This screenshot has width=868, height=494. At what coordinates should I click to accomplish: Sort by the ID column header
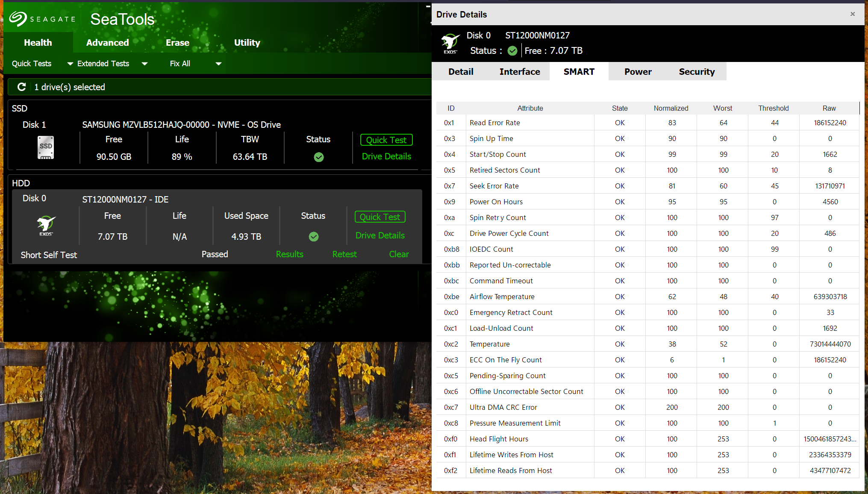pyautogui.click(x=451, y=108)
